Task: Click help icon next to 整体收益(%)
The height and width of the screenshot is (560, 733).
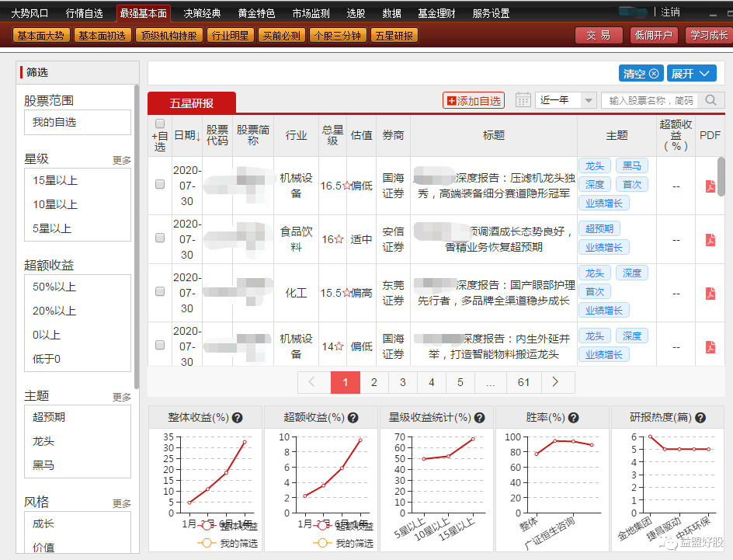Action: pyautogui.click(x=238, y=417)
